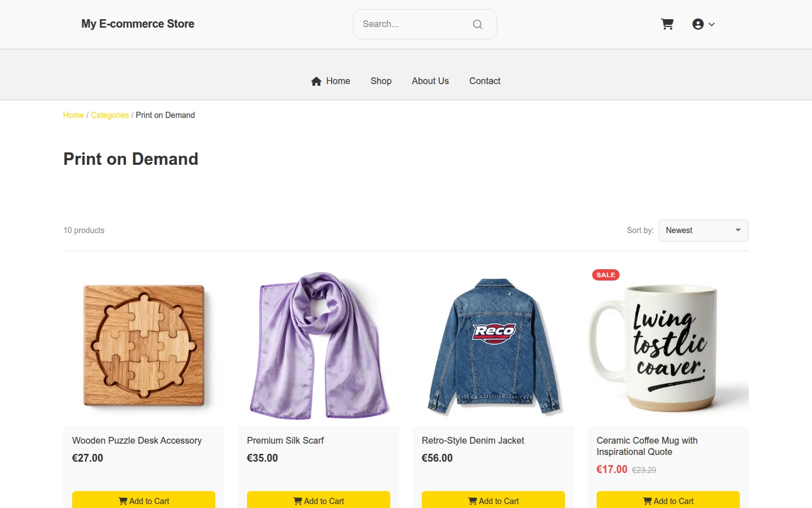Expand the account menu chevron
The width and height of the screenshot is (812, 508).
coord(712,24)
